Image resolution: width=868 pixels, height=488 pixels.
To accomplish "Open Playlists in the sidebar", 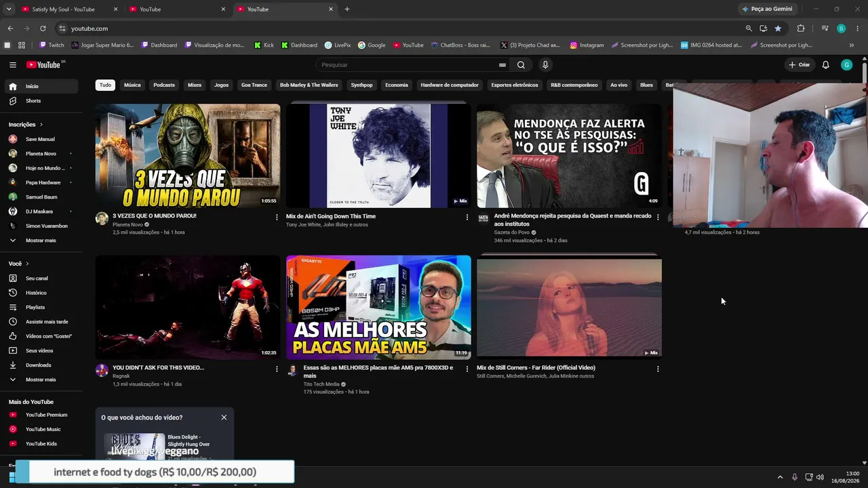I will point(43,307).
